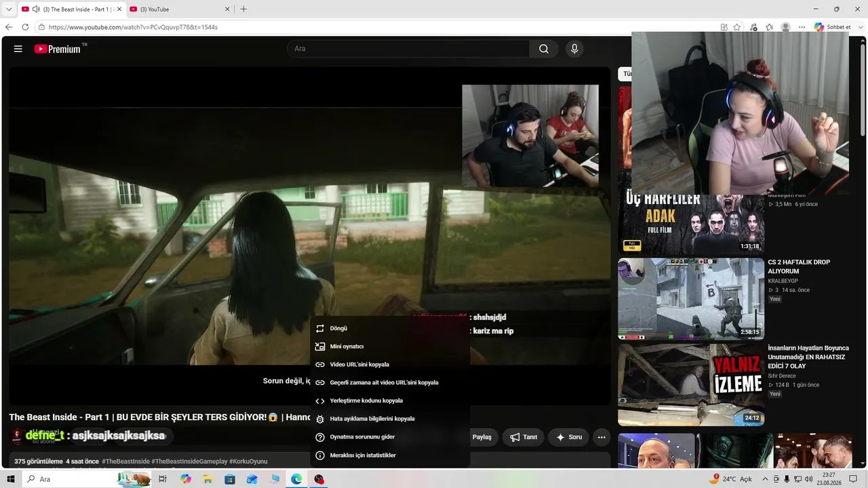Start voice search with the microphone icon

tap(574, 49)
